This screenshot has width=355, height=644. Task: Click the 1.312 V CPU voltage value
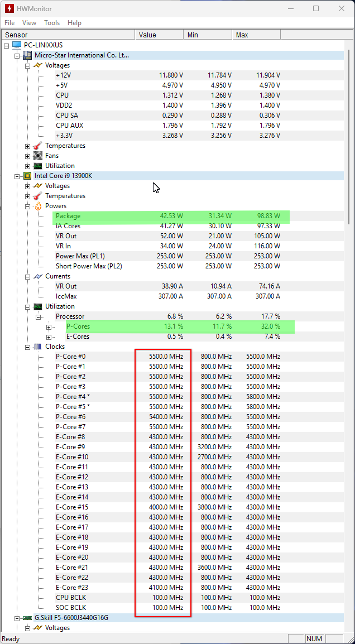[x=172, y=95]
